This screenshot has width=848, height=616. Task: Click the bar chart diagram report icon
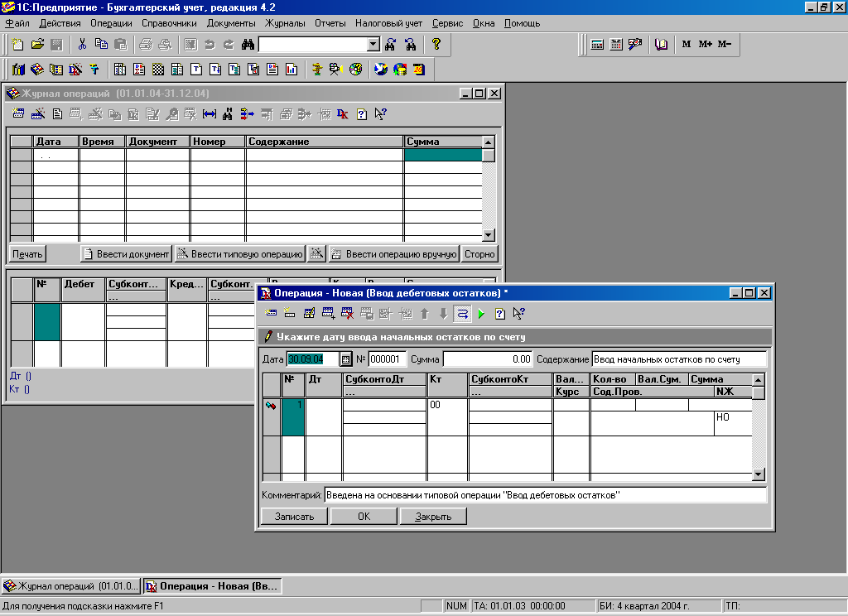click(291, 70)
